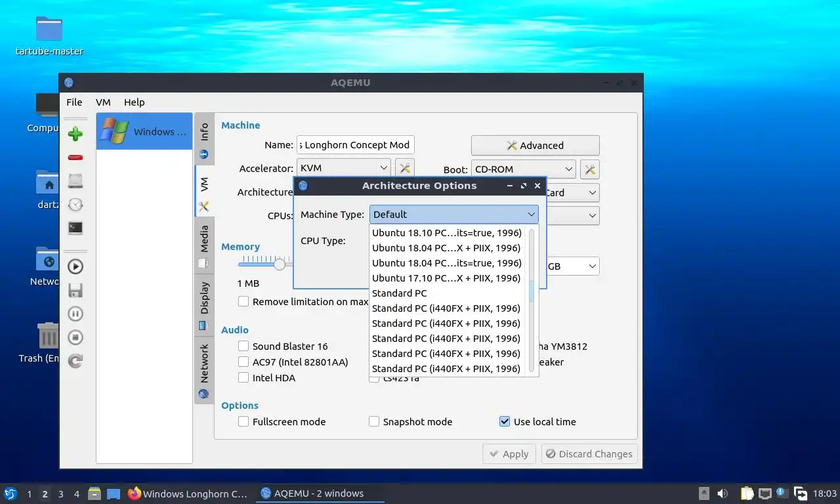Launch the file manager from the taskbar
This screenshot has height=504, width=840.
pos(94,493)
